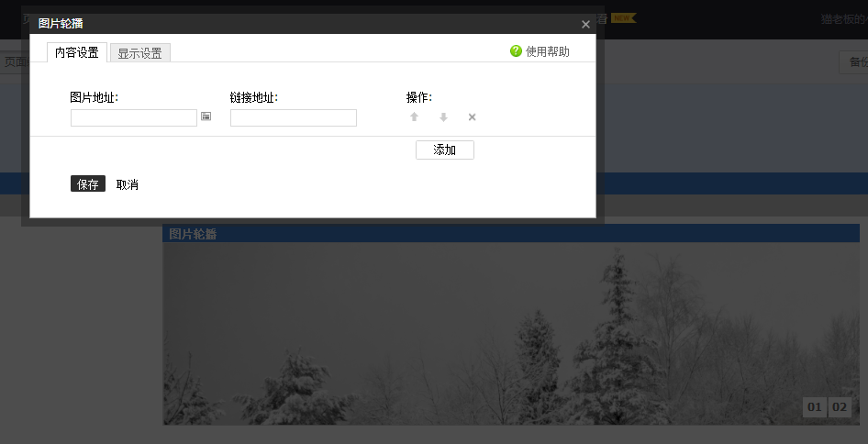Click the 备份 button at right edge
The height and width of the screenshot is (444, 868).
pyautogui.click(x=855, y=62)
